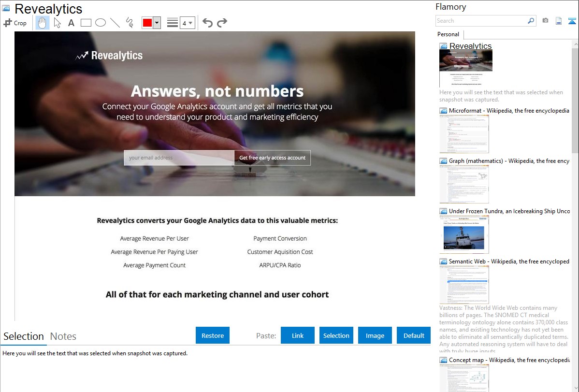This screenshot has width=579, height=392.
Task: Click the icon beside Microformat entry
Action: click(443, 111)
